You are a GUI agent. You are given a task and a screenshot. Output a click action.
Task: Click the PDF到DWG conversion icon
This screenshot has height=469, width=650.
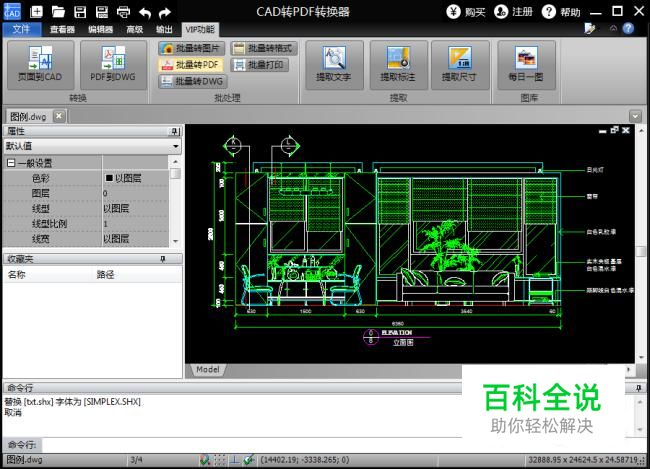click(x=112, y=64)
